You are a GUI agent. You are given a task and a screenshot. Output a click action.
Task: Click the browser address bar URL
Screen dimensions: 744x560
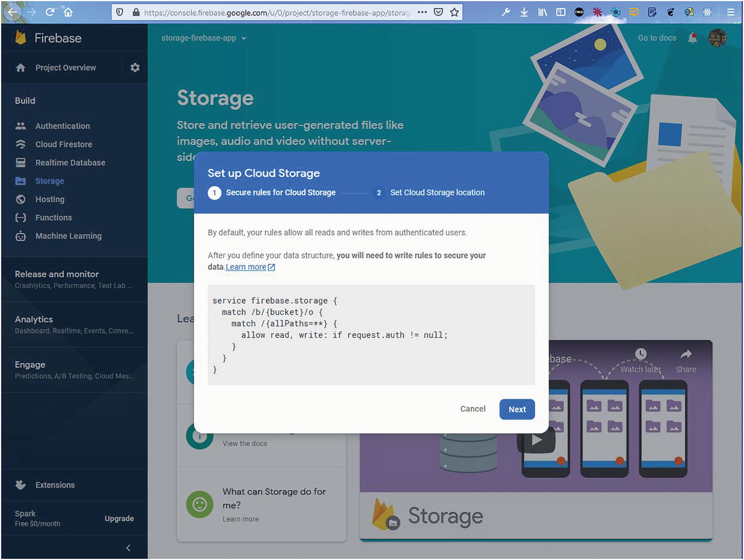coord(276,13)
